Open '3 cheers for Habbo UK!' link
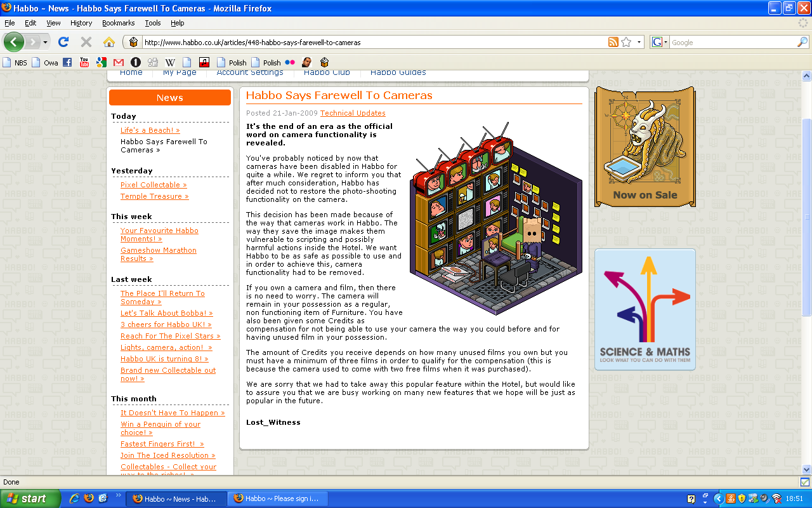 166,324
